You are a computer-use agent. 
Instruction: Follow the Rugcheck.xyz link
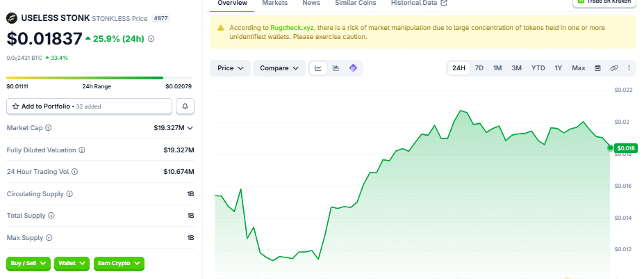292,28
